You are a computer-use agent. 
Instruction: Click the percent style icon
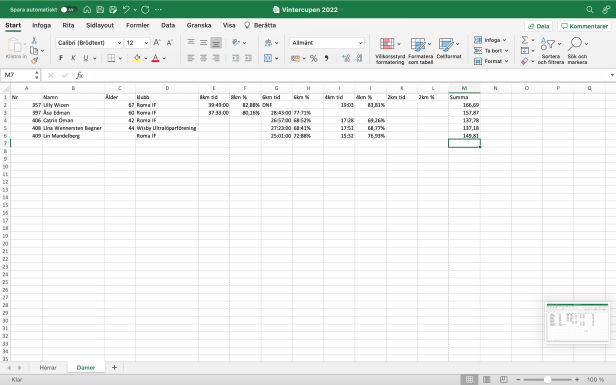click(314, 59)
